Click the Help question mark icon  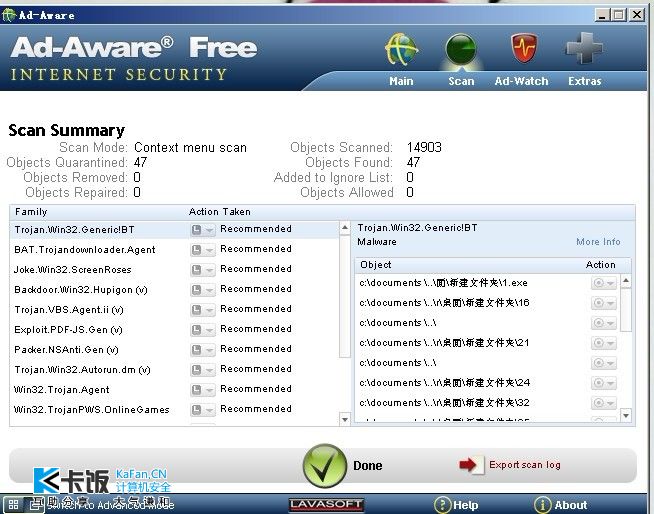(x=442, y=505)
